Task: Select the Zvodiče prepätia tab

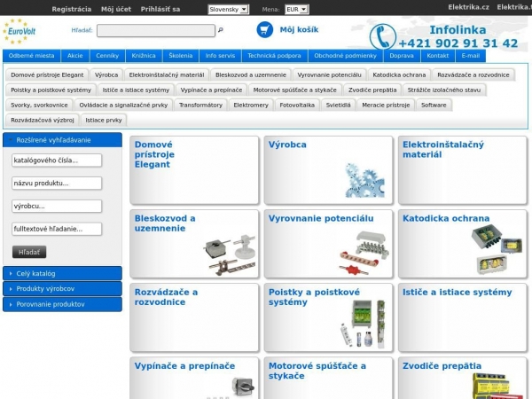Action: [x=372, y=90]
